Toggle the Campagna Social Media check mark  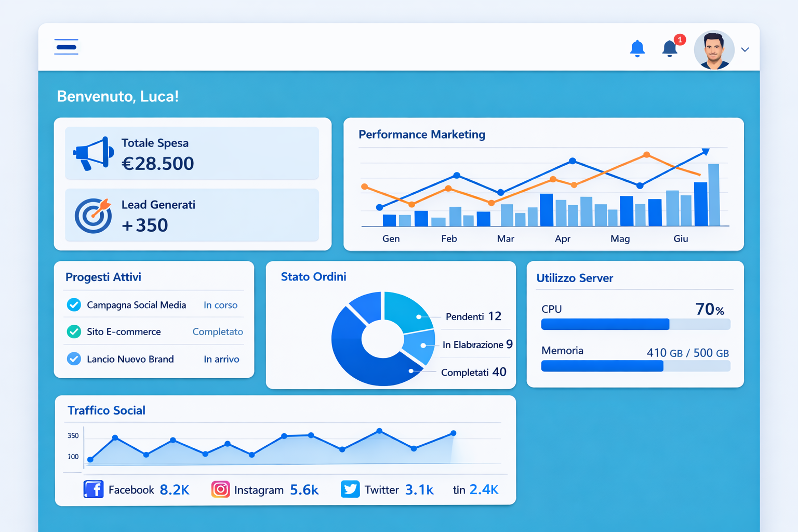74,305
